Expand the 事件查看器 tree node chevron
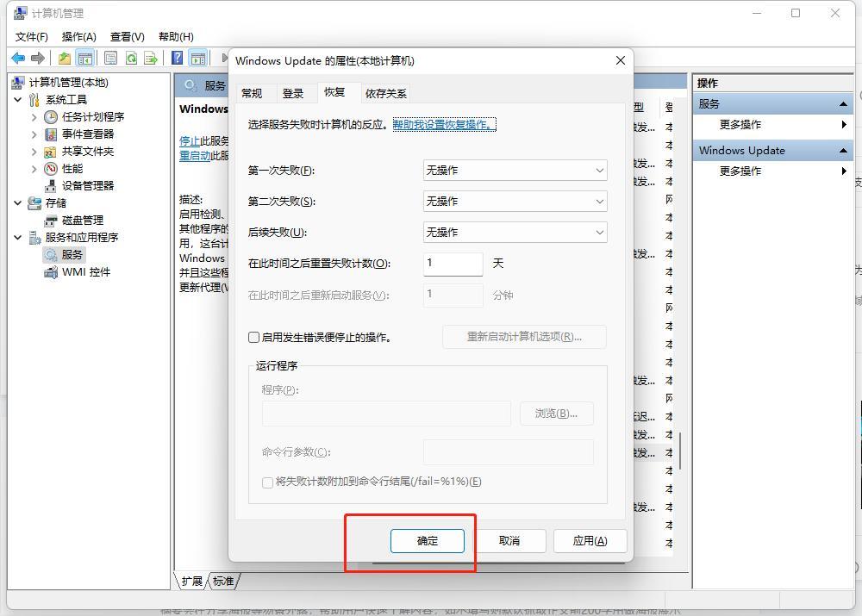Viewport: 862px width, 616px height. [x=34, y=134]
